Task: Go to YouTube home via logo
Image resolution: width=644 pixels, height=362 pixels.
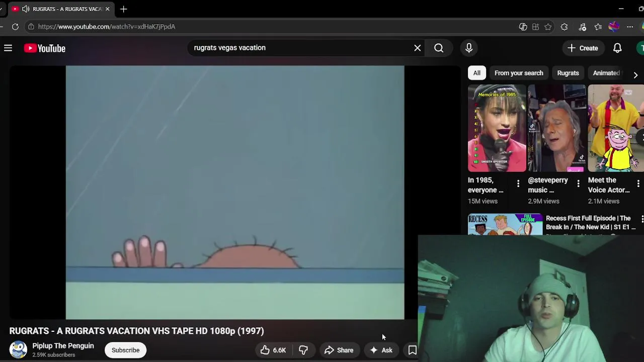Action: (45, 48)
